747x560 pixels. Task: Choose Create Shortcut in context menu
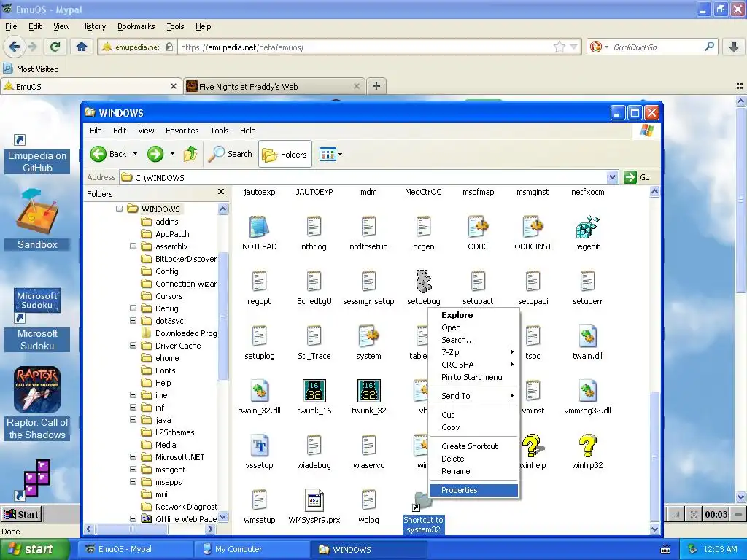[x=473, y=446]
